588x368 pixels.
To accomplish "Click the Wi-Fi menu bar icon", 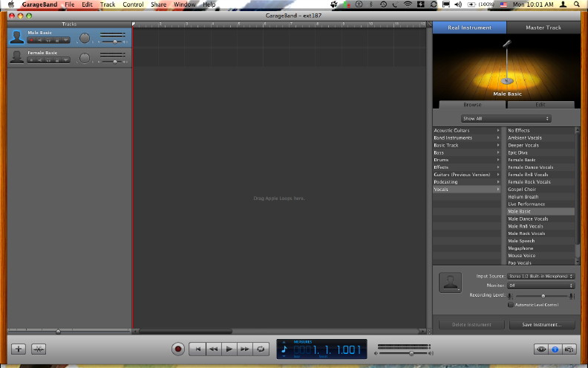I will click(408, 4).
